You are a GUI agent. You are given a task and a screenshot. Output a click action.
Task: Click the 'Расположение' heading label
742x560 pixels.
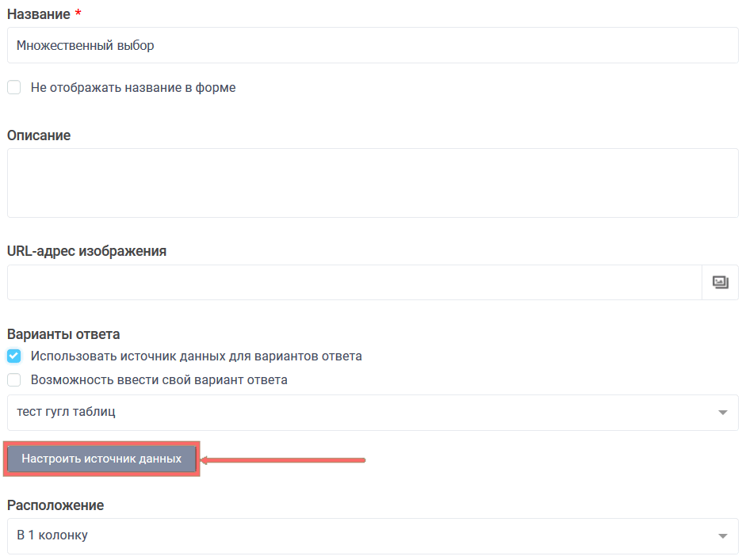point(55,505)
